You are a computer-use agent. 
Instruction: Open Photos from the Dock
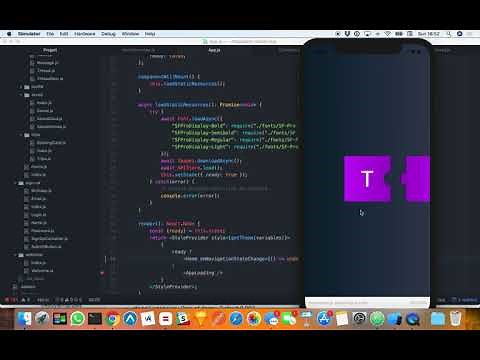point(254,319)
